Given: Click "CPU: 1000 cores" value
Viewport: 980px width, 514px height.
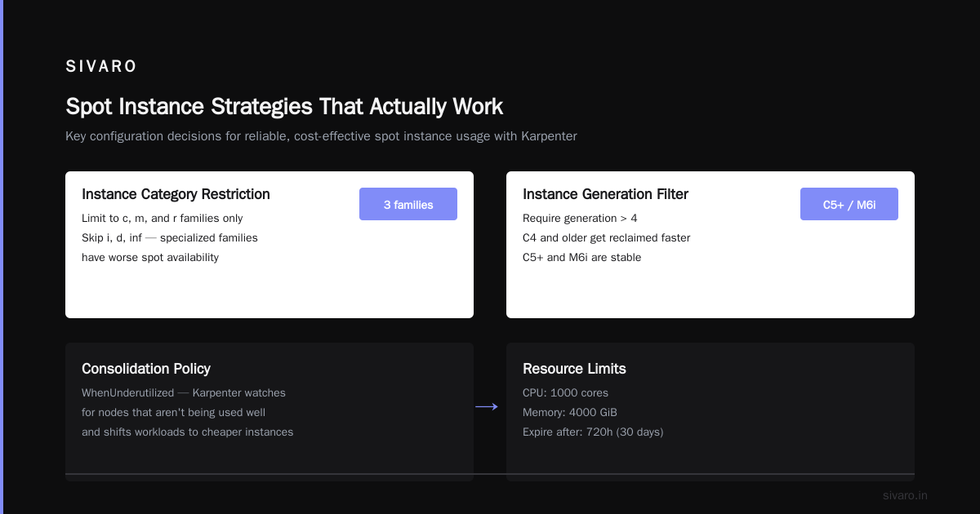Looking at the screenshot, I should [x=565, y=392].
